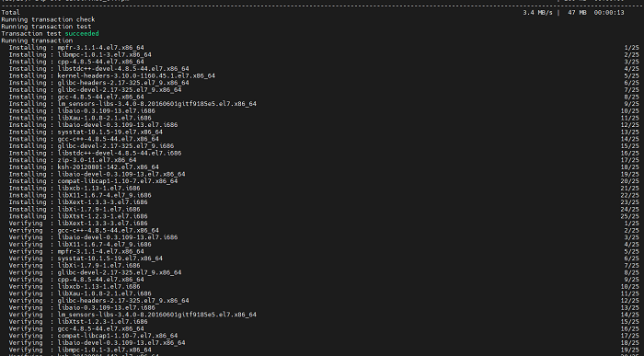Click the 'Running transaction check' line
This screenshot has width=644, height=356.
pyautogui.click(x=48, y=19)
